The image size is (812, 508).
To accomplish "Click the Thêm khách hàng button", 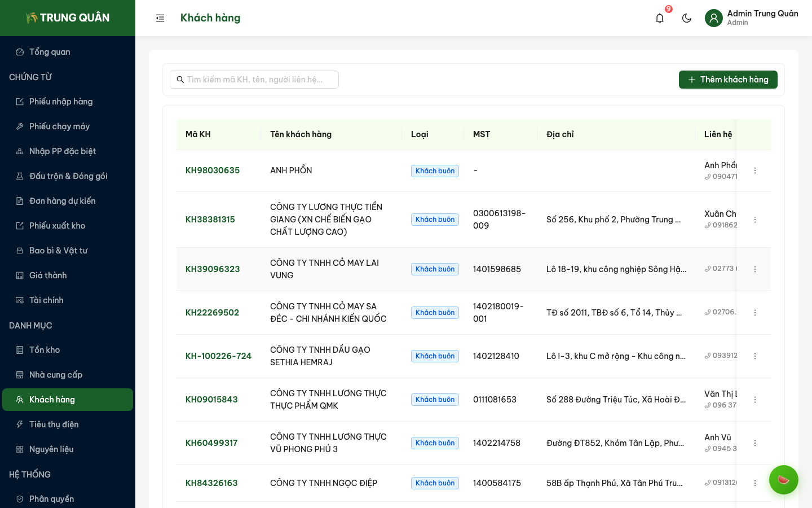I will coord(727,80).
